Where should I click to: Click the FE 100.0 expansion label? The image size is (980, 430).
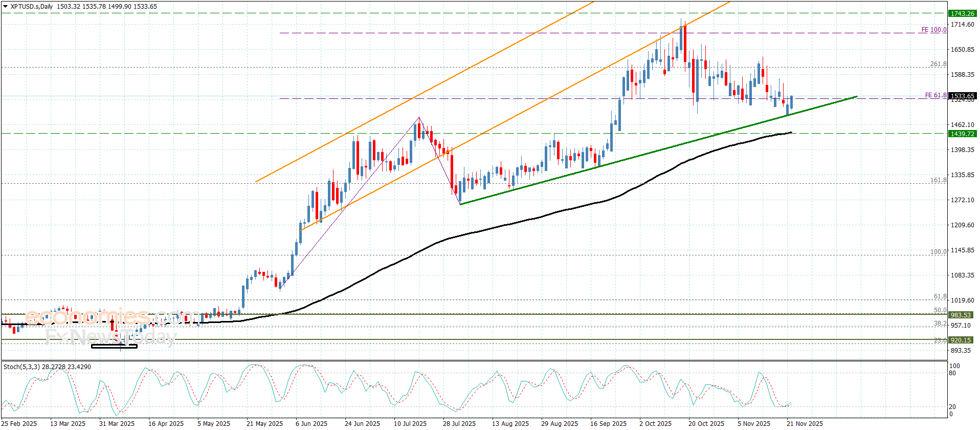click(x=933, y=30)
